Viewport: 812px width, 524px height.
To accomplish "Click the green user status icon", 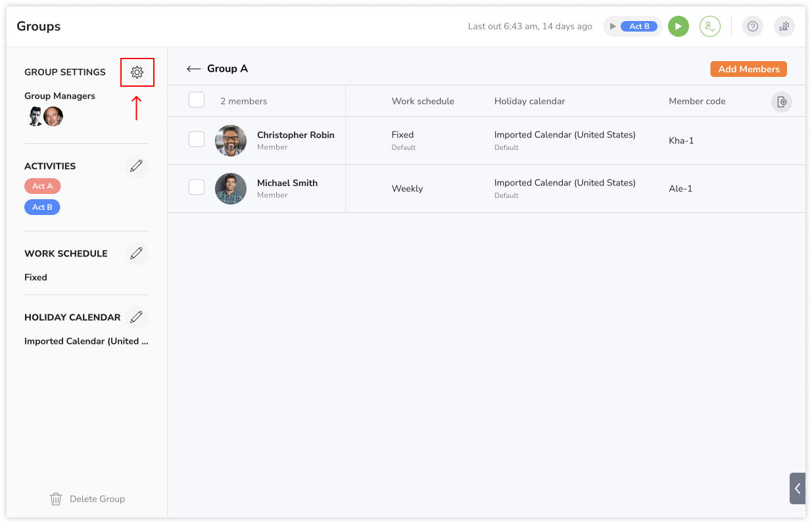I will point(709,26).
